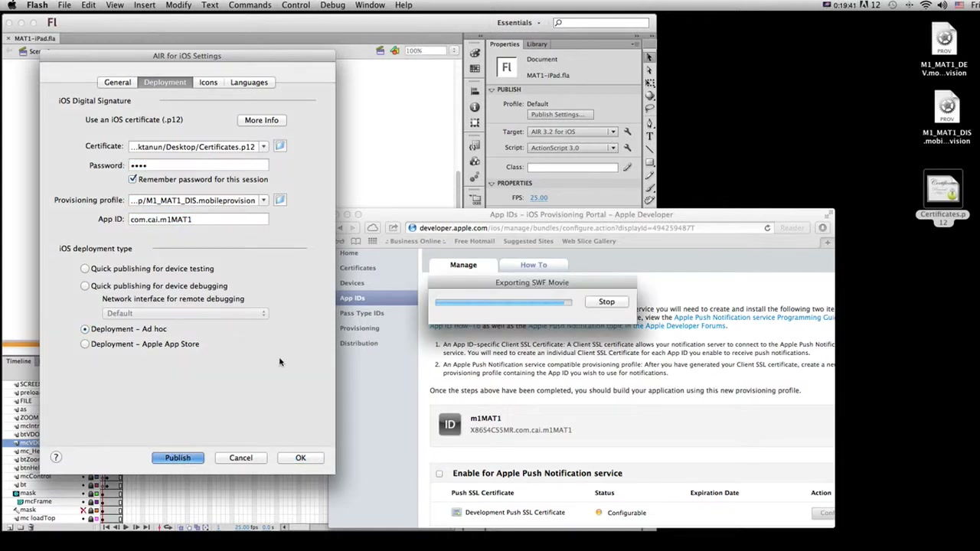Click wrench icon next to Target dropdown

(x=627, y=132)
